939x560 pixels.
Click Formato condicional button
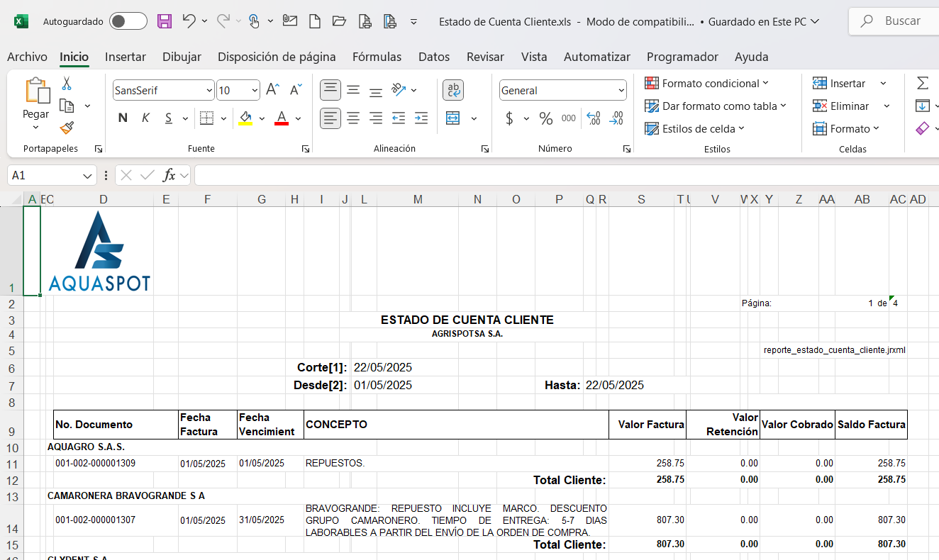pyautogui.click(x=706, y=84)
